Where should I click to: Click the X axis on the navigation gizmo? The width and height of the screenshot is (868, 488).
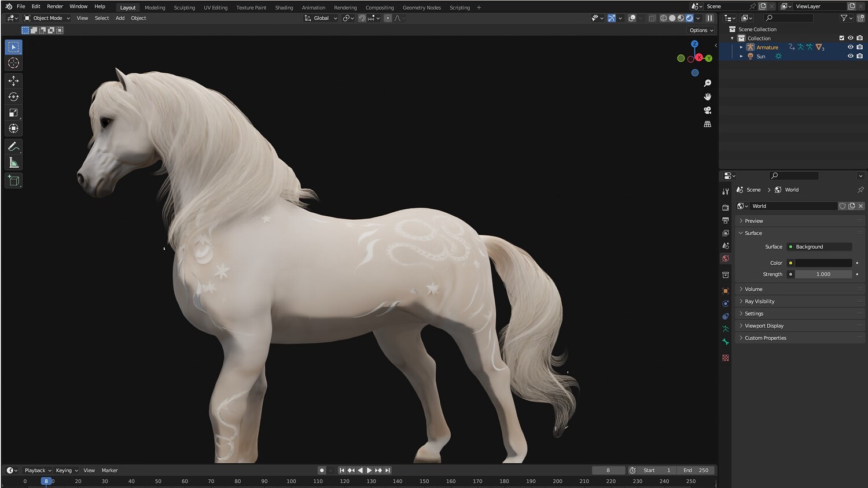699,58
